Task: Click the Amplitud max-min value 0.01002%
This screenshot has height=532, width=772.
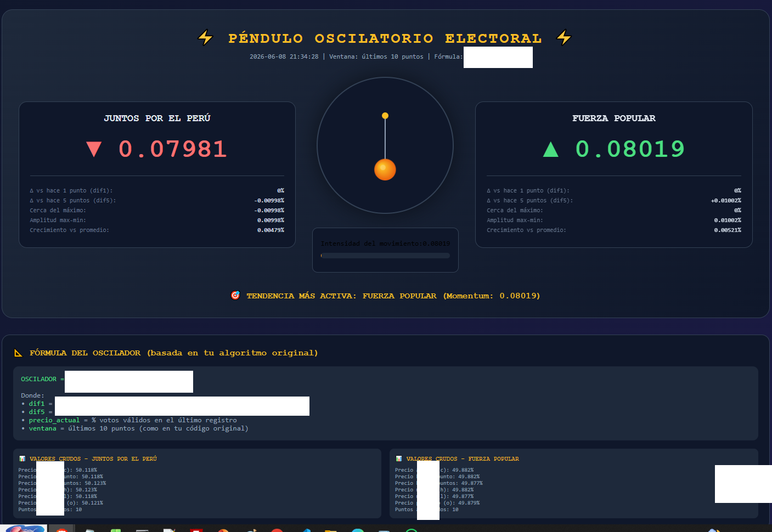Action: coord(728,220)
